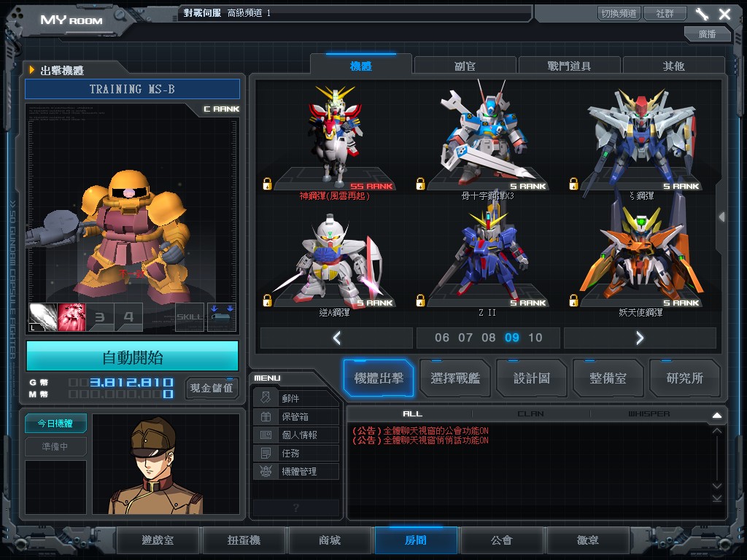747x560 pixels.
Task: Click the 自動開始 auto start button
Action: click(x=133, y=357)
